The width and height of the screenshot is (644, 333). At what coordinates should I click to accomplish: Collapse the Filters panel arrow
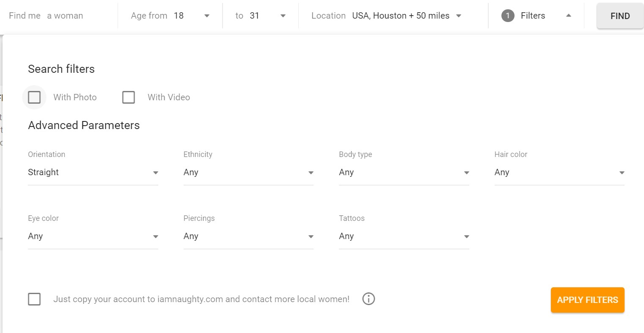568,16
